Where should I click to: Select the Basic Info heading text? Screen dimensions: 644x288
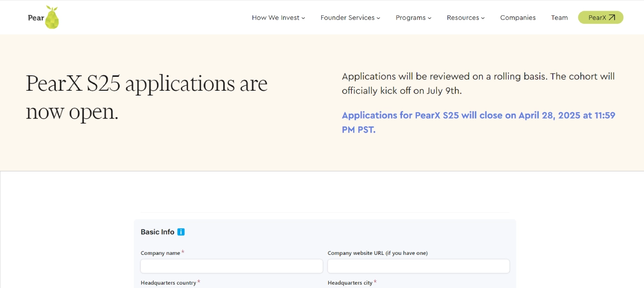coord(158,232)
